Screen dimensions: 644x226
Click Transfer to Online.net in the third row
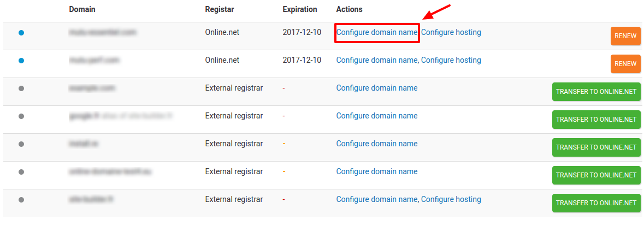click(x=596, y=92)
